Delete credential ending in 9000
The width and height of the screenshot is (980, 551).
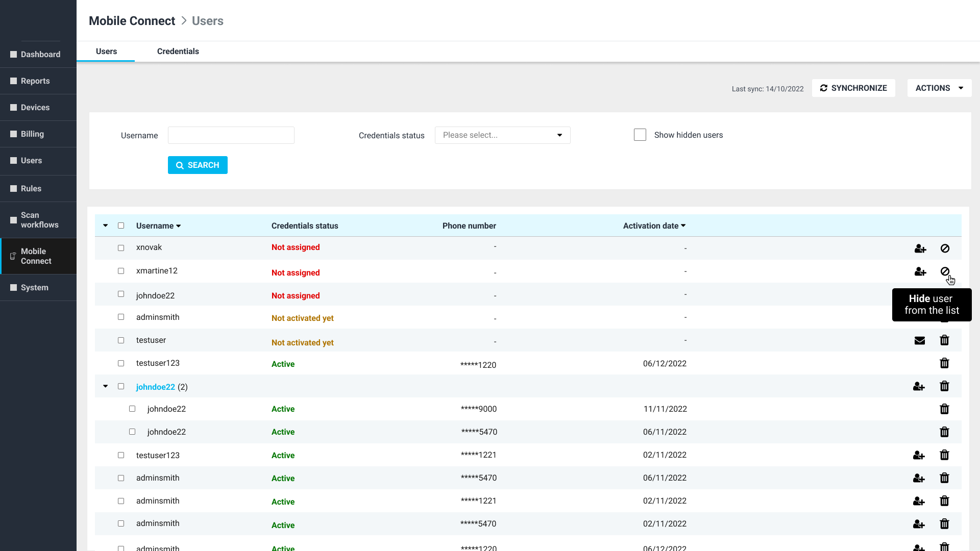[944, 409]
